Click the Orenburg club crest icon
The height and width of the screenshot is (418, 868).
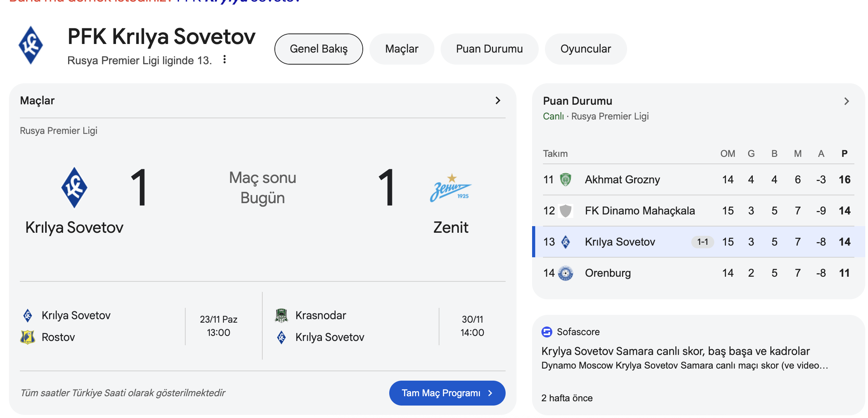coord(565,273)
